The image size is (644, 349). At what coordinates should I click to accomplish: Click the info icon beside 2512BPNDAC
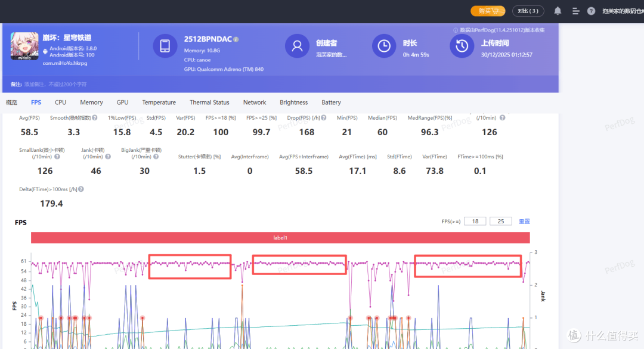tap(236, 39)
